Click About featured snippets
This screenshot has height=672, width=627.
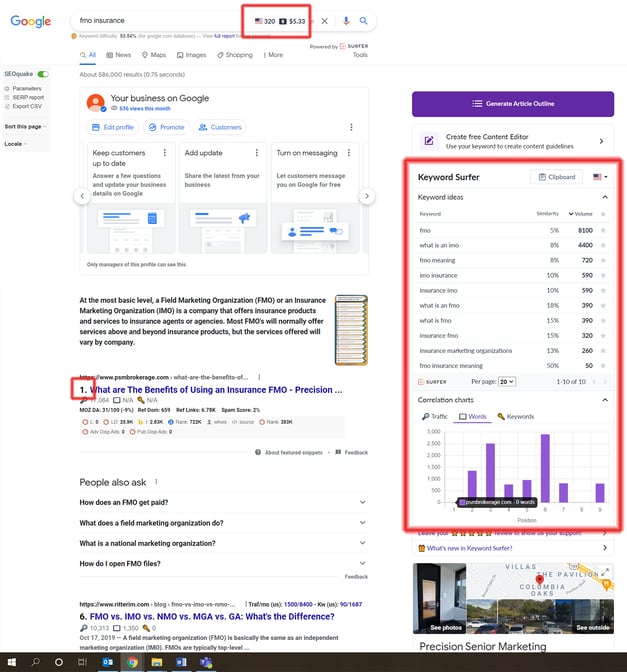point(289,453)
